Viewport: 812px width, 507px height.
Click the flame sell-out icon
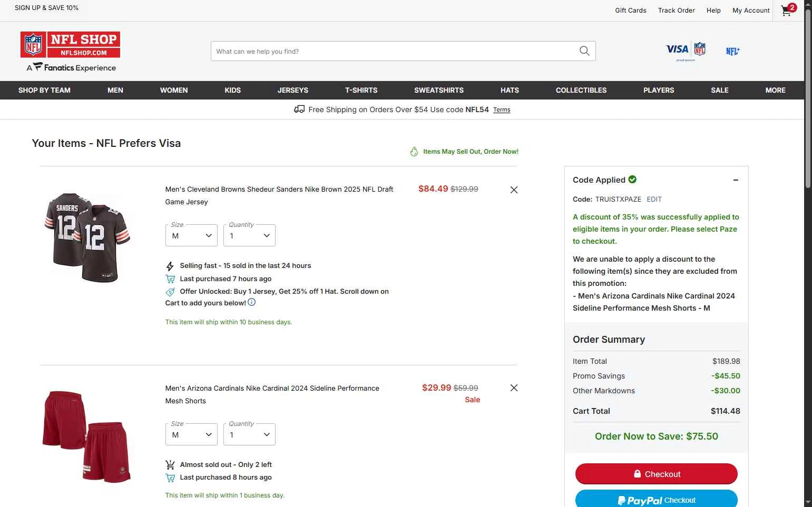pos(414,152)
